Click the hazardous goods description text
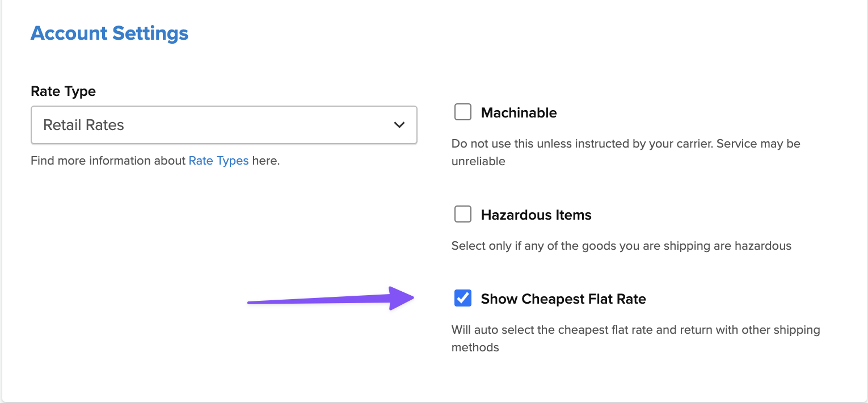Viewport: 868px width, 403px height. coord(621,246)
